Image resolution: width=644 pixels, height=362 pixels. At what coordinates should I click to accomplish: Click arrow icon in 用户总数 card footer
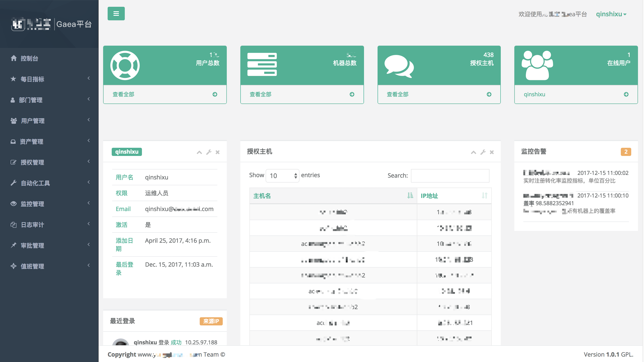tap(215, 94)
